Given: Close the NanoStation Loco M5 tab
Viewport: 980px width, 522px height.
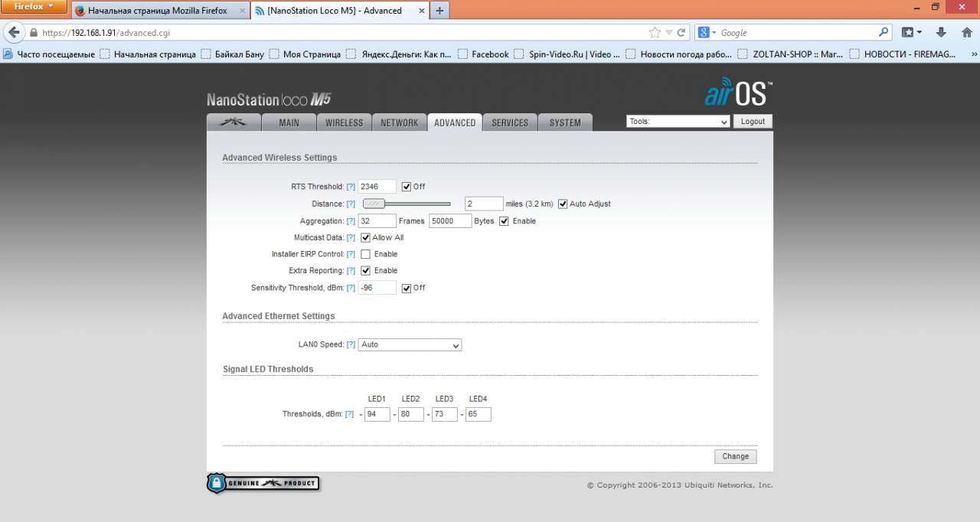Looking at the screenshot, I should (x=420, y=11).
